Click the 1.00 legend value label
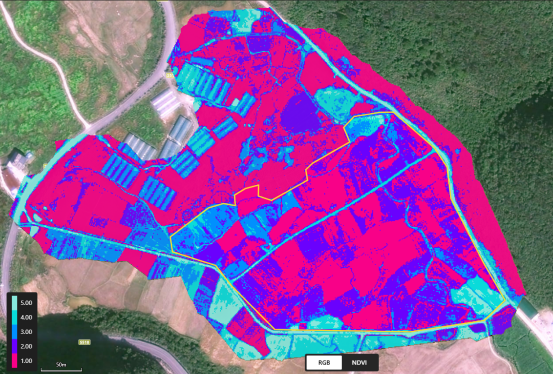Viewport: 554px width, 375px height. click(x=26, y=361)
